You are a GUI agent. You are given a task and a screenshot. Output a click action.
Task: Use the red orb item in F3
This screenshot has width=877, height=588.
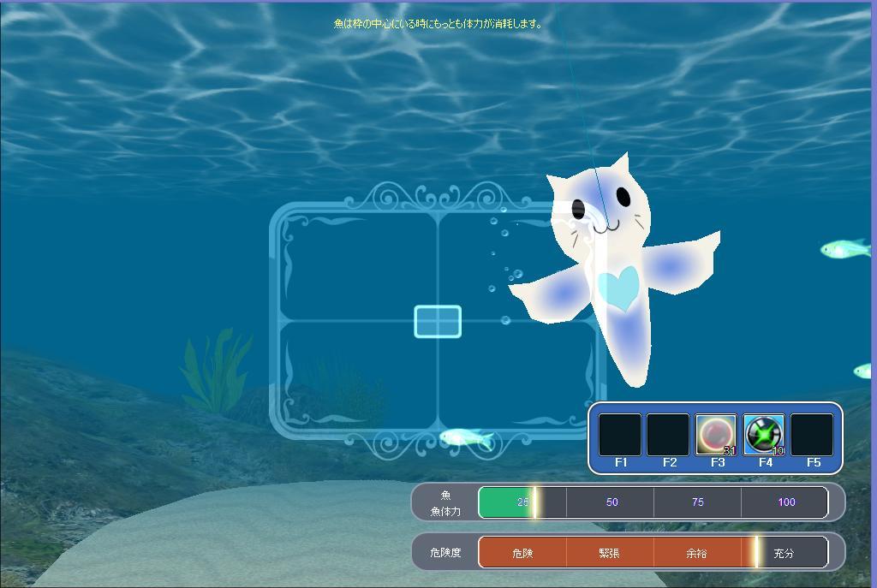point(716,435)
